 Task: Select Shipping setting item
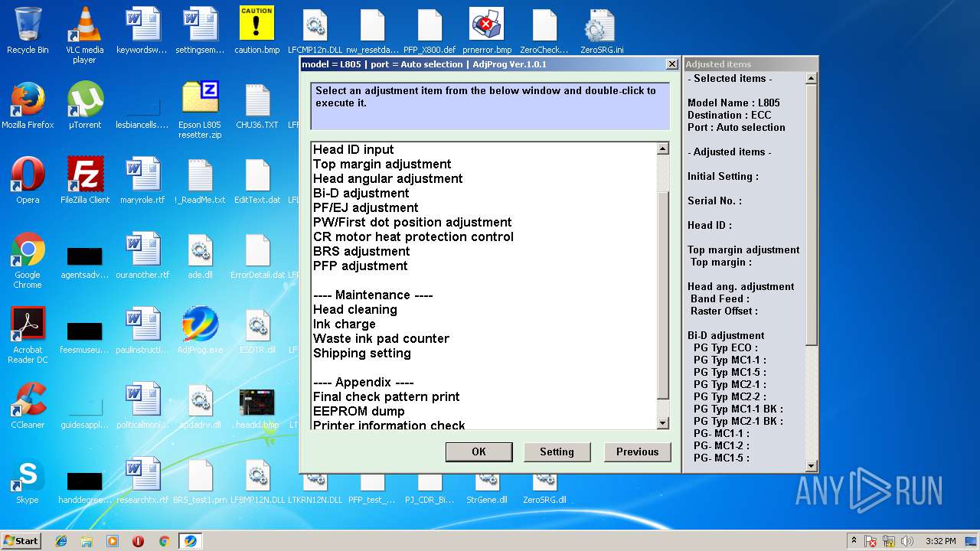(x=362, y=353)
